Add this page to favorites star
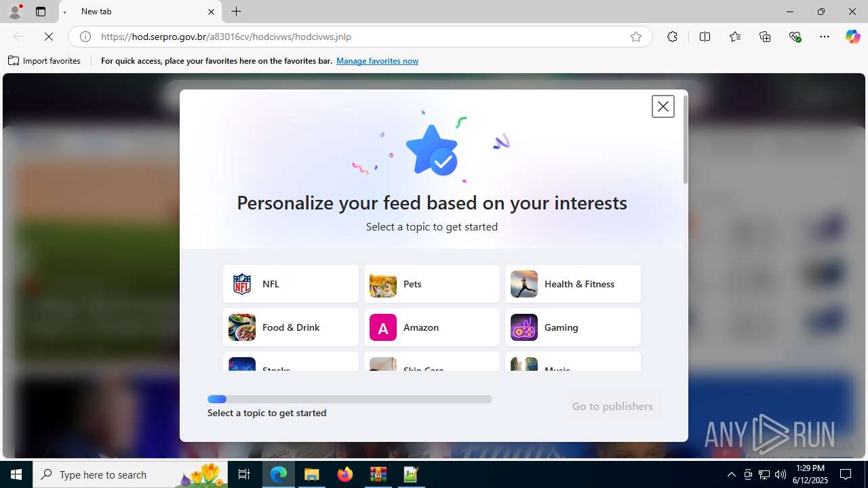Screen dimensions: 868x488 click(x=636, y=37)
